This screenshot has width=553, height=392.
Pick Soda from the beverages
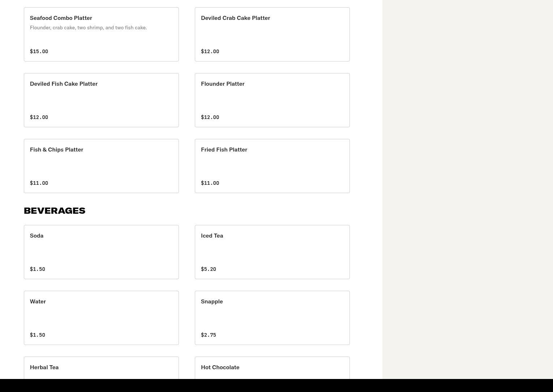[101, 252]
